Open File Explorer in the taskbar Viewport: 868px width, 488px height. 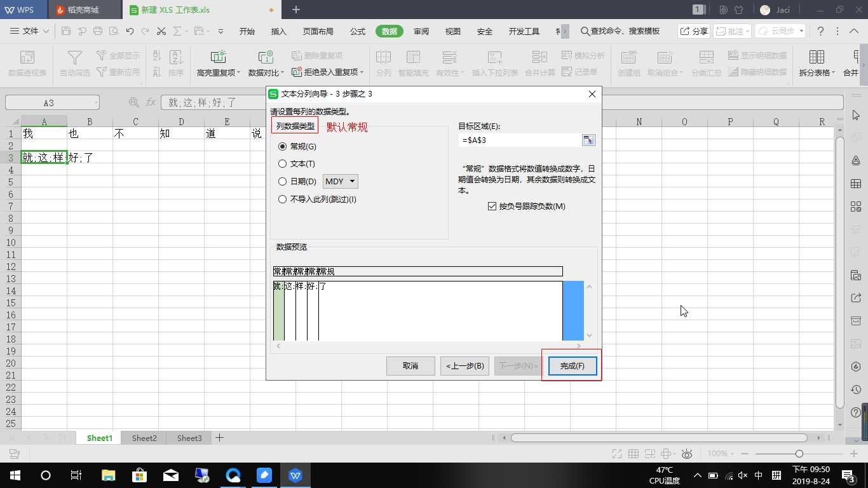109,475
